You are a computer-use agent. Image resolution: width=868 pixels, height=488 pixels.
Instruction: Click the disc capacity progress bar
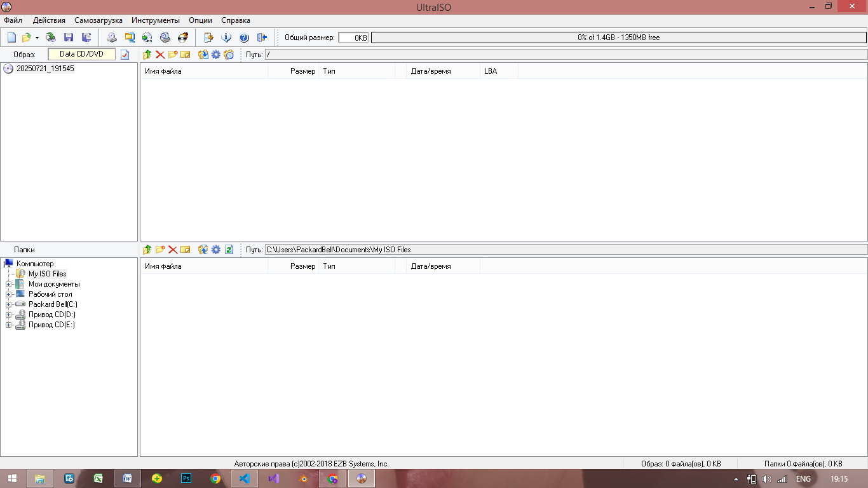pos(618,37)
